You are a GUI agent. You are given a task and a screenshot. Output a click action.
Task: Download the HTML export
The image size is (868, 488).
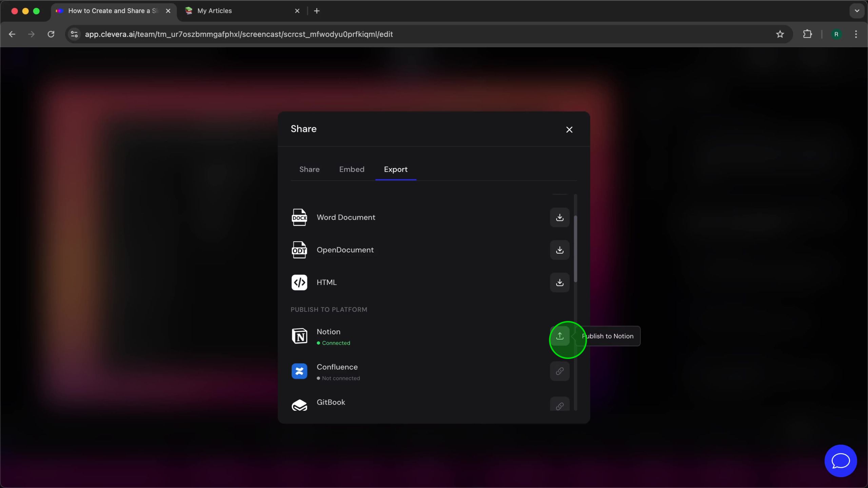point(559,282)
